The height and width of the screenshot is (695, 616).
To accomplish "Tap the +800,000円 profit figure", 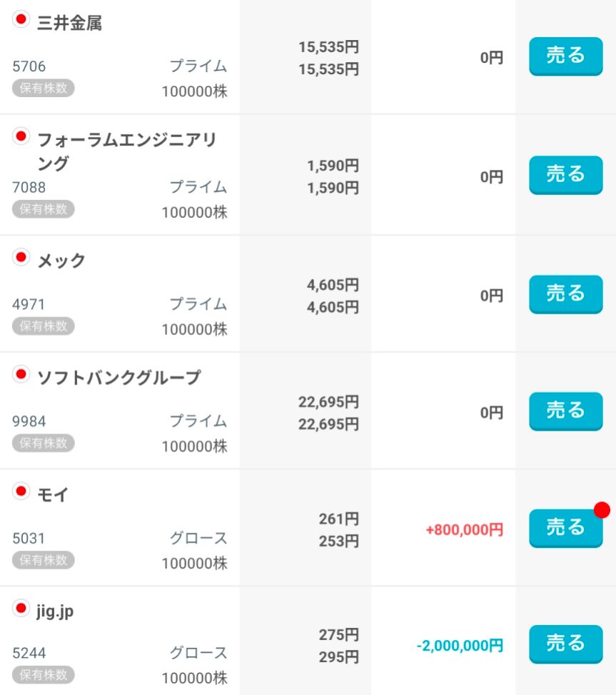I will [x=464, y=529].
